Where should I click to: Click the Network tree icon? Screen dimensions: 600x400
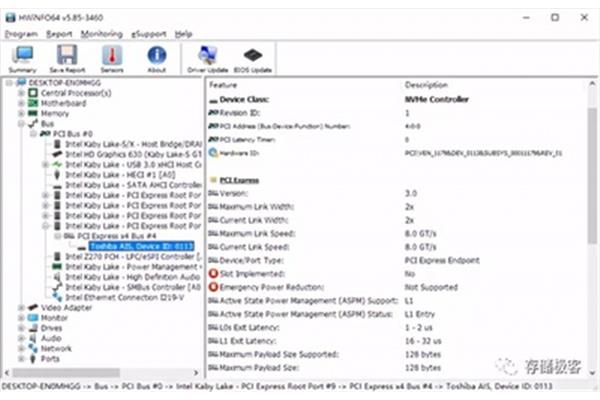point(33,349)
